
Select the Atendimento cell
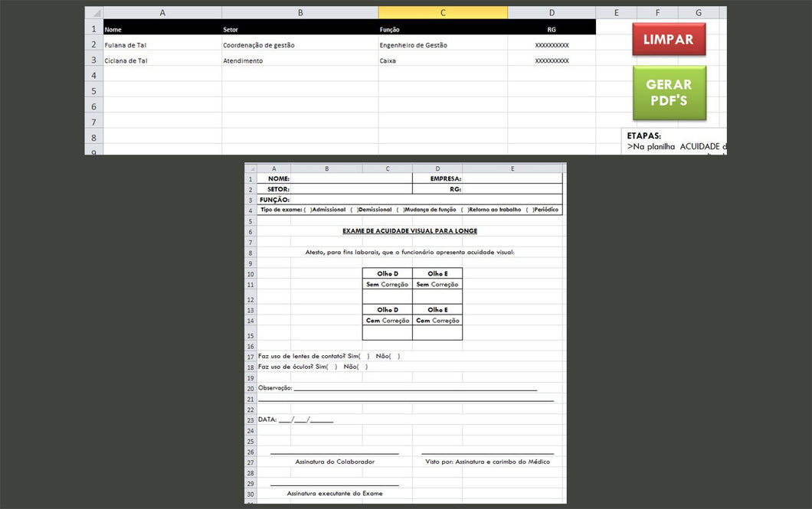300,60
